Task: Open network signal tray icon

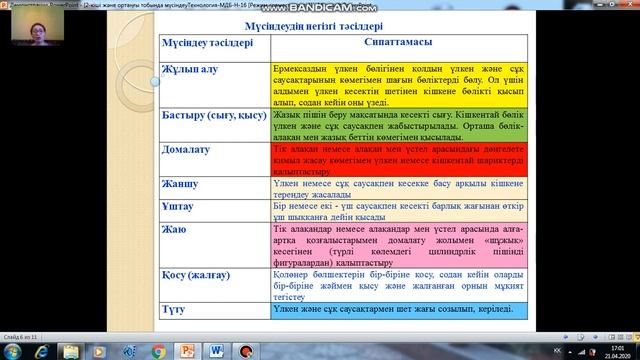Action: [582, 352]
